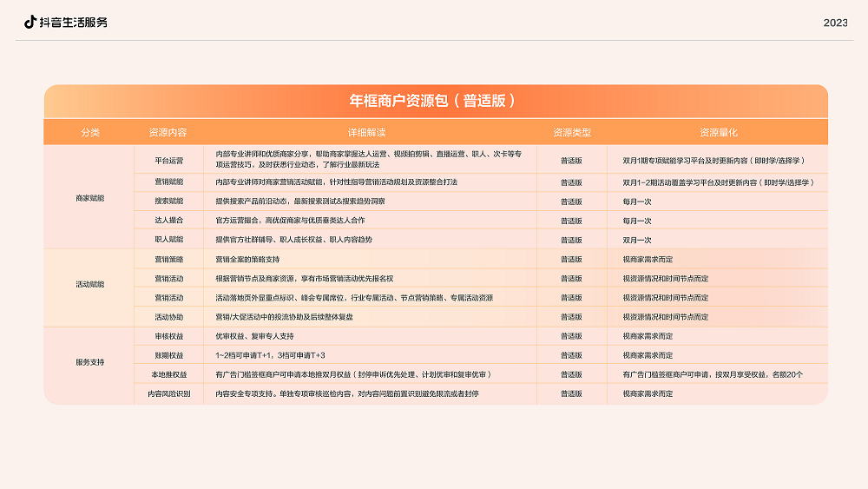Select the description '活动落地页外显重点标识…'

[354, 297]
